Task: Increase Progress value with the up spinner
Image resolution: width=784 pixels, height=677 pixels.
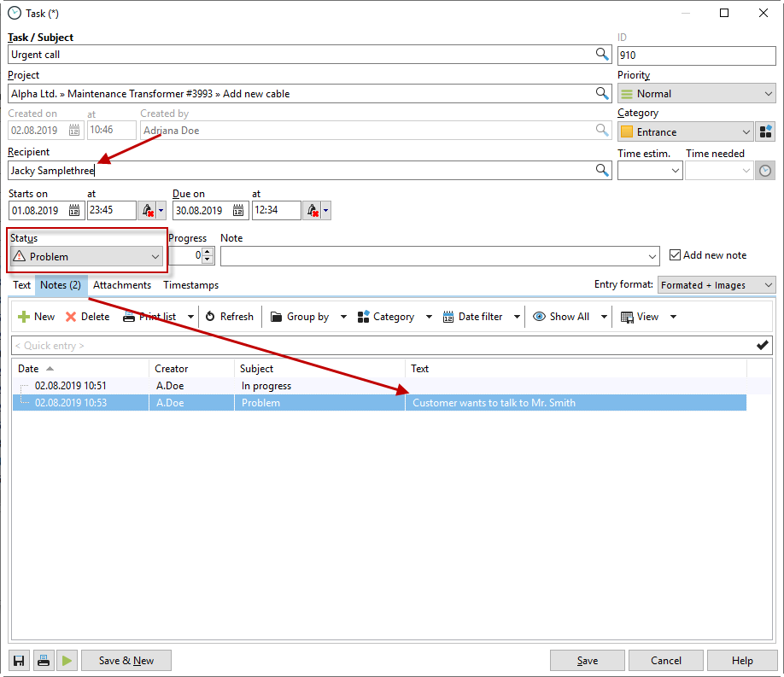Action: pos(207,251)
